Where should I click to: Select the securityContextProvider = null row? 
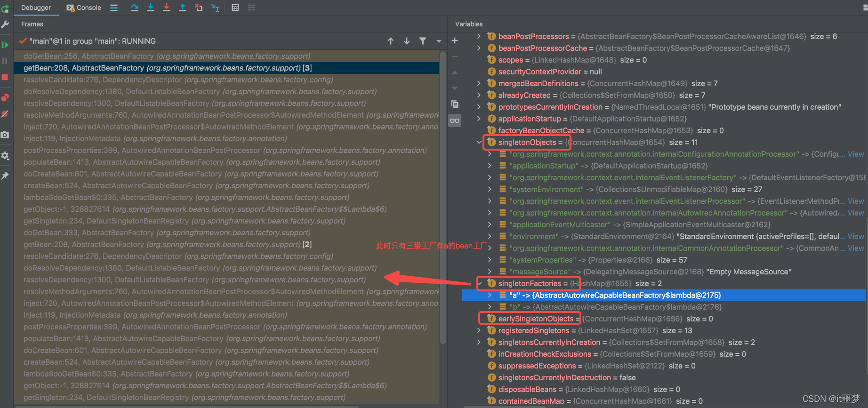pos(664,72)
